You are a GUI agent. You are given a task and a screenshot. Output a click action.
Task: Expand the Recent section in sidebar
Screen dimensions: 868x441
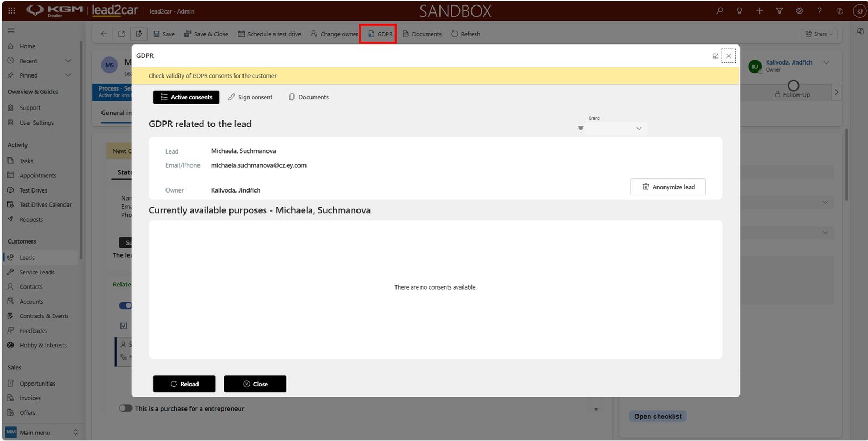coord(68,61)
